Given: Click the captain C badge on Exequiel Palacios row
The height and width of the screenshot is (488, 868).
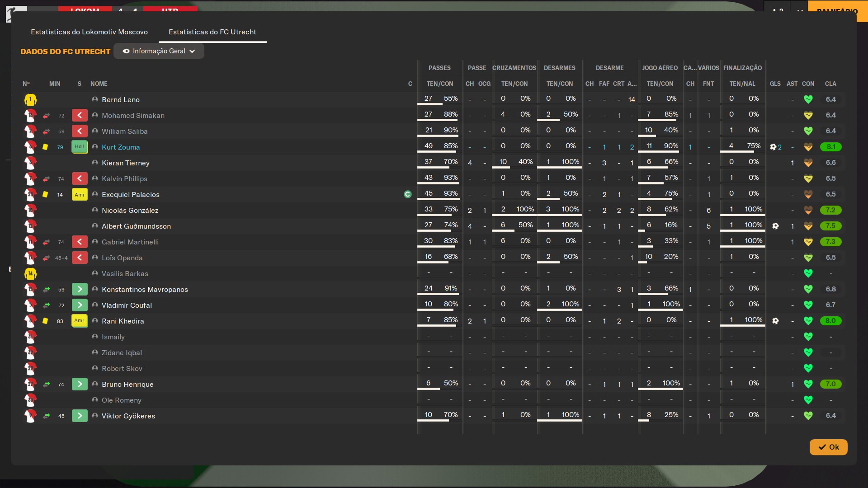Looking at the screenshot, I should (x=407, y=194).
